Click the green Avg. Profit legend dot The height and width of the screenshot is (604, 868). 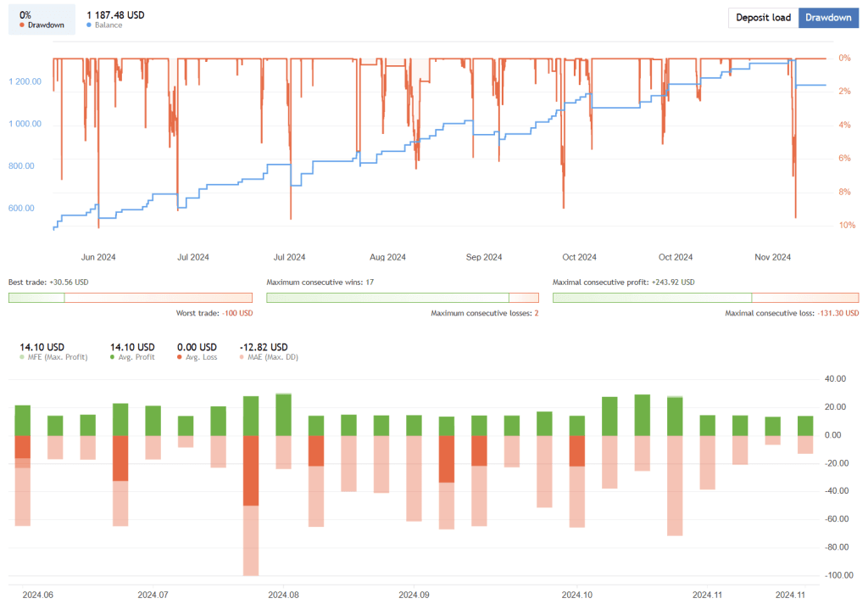coord(114,357)
